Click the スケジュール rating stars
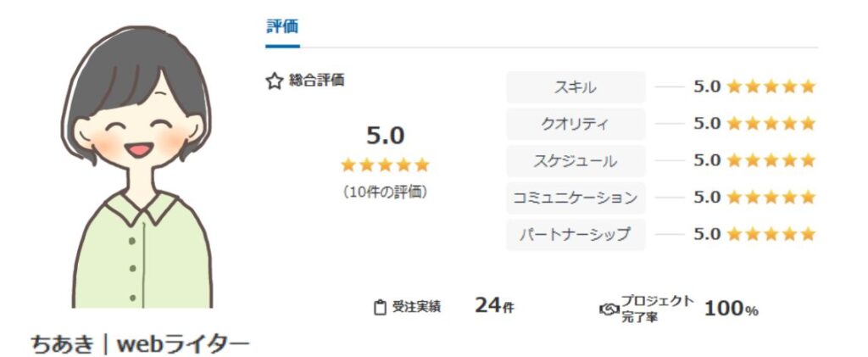The width and height of the screenshot is (868, 357). point(771,160)
